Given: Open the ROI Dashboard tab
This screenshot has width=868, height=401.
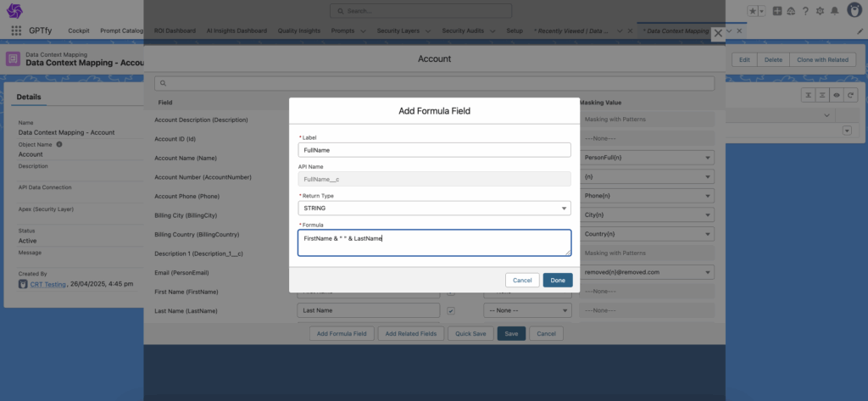Looking at the screenshot, I should tap(175, 31).
